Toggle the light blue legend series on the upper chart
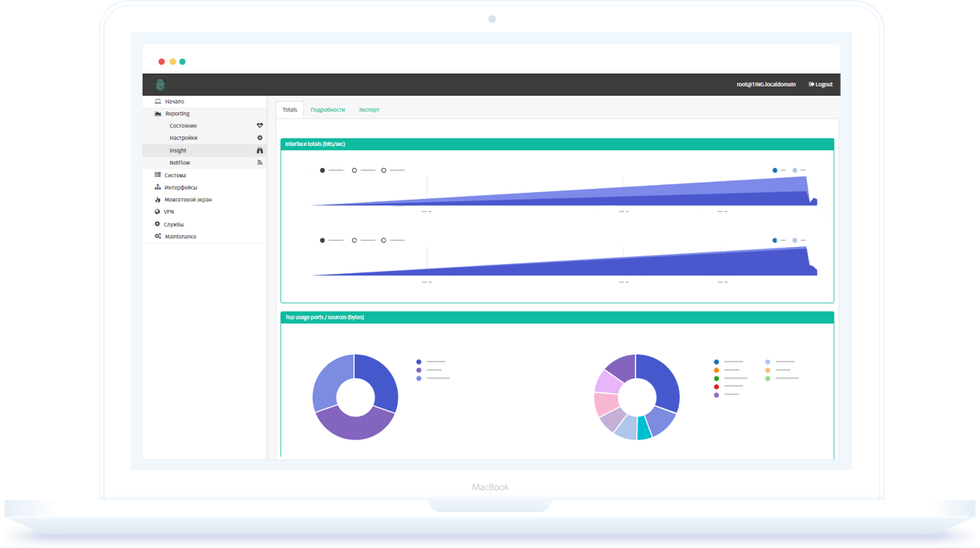This screenshot has width=980, height=548. (794, 170)
